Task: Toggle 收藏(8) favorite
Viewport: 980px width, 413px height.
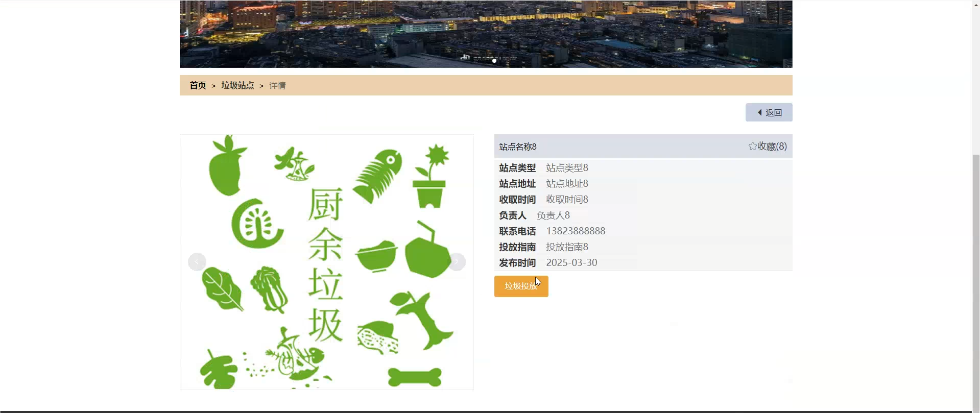Action: (x=768, y=146)
